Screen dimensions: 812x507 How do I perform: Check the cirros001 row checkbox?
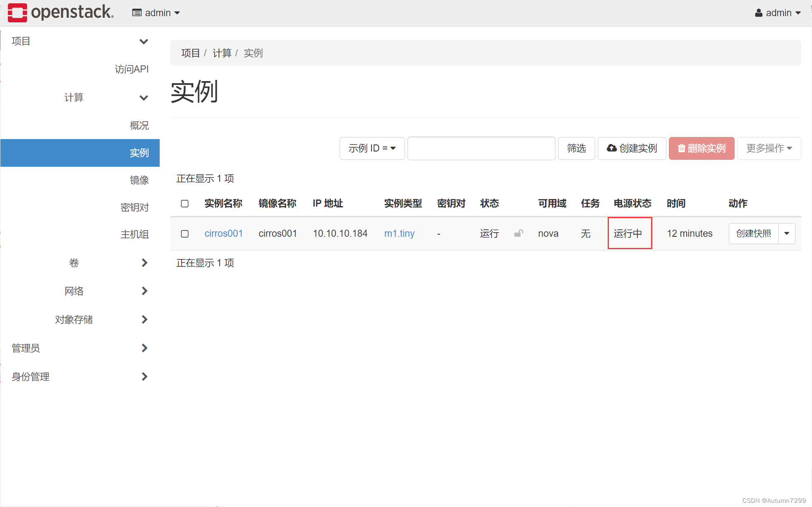pyautogui.click(x=185, y=234)
